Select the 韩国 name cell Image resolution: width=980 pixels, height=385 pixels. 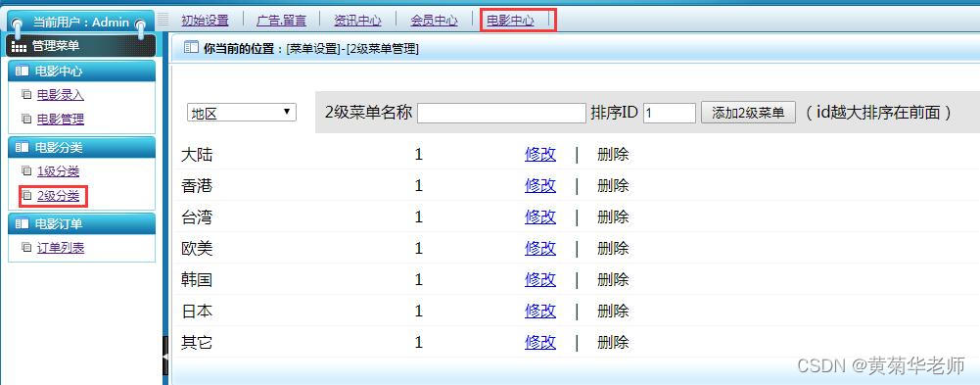[x=196, y=279]
